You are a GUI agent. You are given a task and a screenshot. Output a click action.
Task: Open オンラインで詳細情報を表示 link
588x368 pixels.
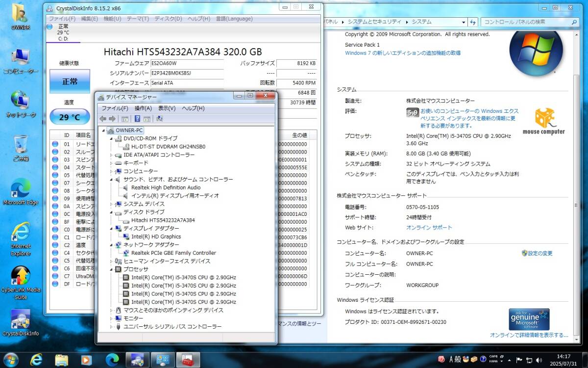point(529,335)
